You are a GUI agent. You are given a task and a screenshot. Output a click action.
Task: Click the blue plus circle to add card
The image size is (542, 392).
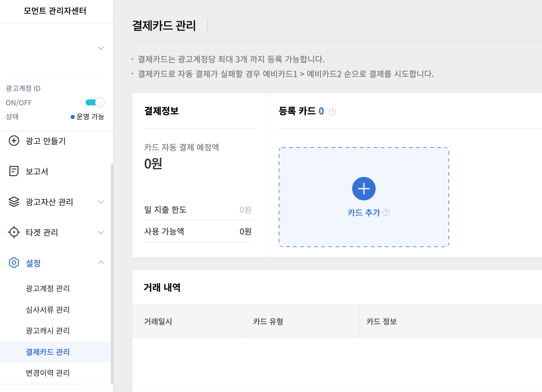click(x=364, y=189)
